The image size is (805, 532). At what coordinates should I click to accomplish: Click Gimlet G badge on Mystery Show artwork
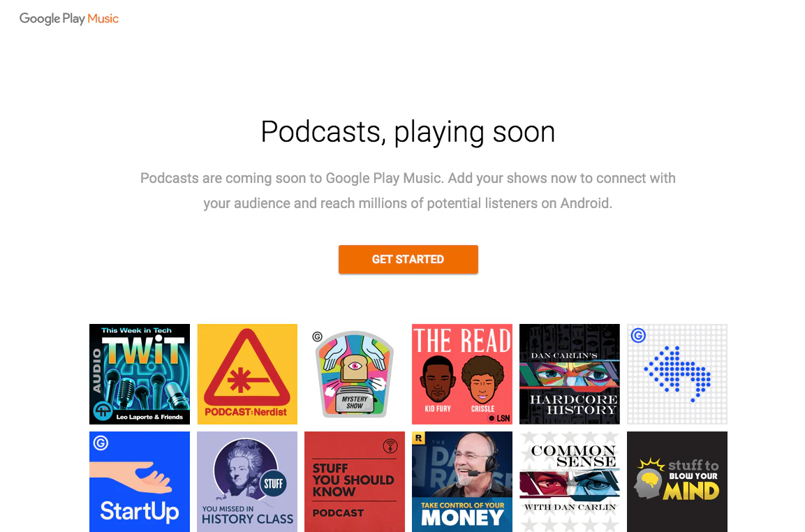[317, 337]
